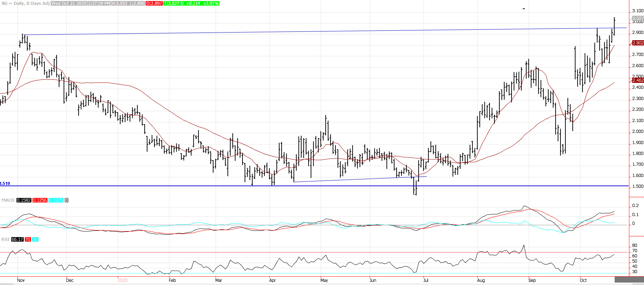Click the blue support level label 1.519
The image size is (644, 285).
(x=5, y=183)
